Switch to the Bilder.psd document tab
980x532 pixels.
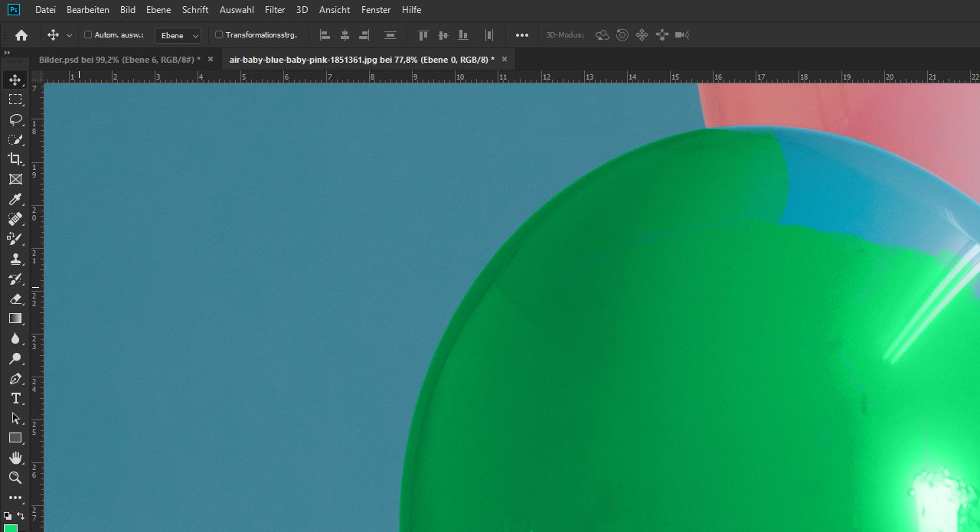coord(119,59)
